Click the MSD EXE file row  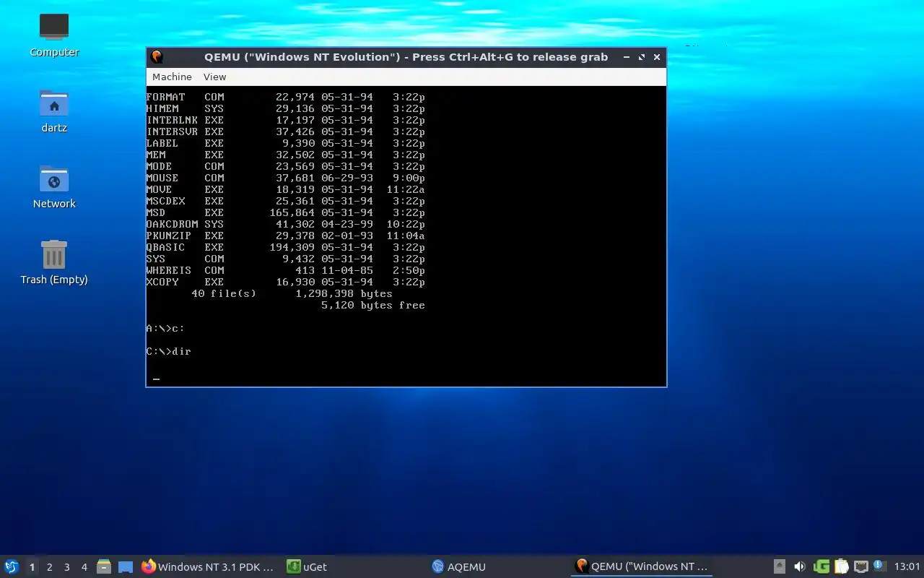tap(285, 212)
